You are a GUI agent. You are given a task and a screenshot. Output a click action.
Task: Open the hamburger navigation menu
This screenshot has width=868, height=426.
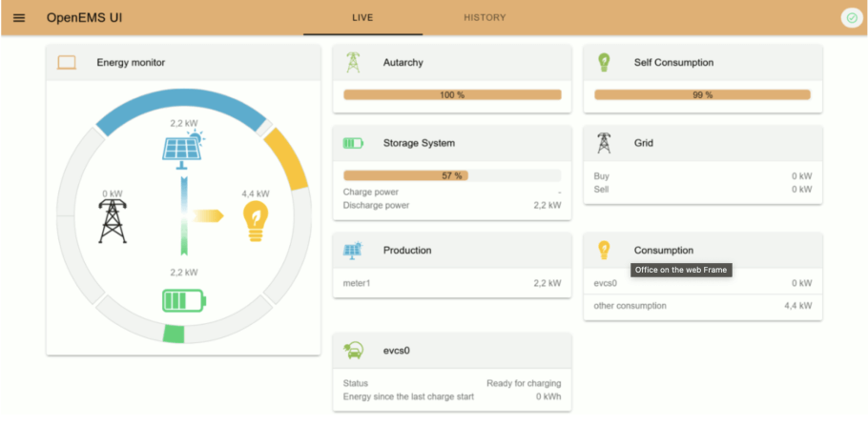(x=19, y=18)
